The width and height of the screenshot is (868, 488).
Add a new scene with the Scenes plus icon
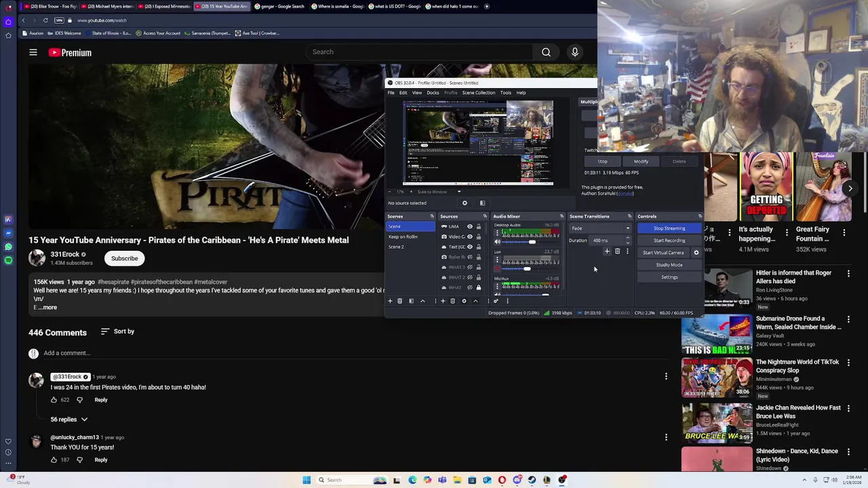(390, 301)
